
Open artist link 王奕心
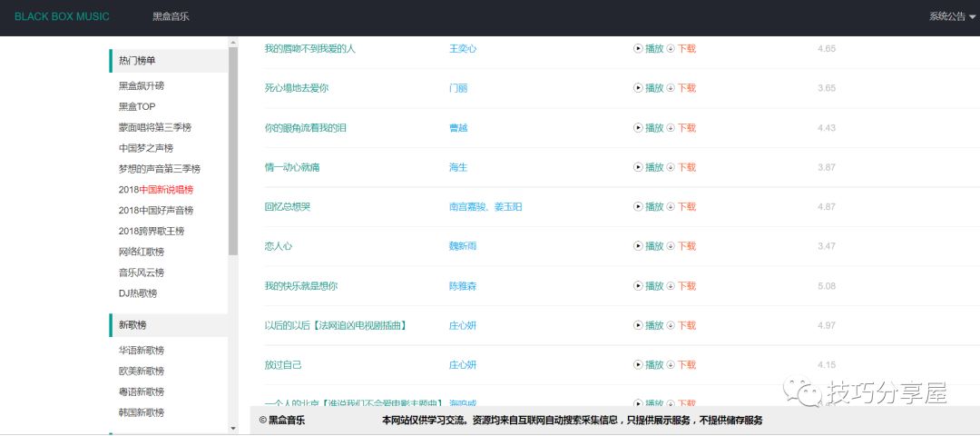pyautogui.click(x=463, y=49)
